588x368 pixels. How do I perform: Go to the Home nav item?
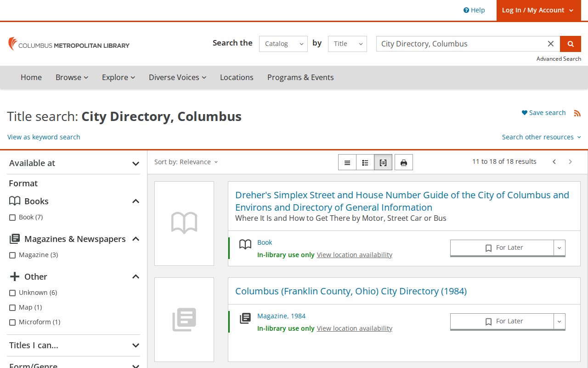pyautogui.click(x=31, y=77)
